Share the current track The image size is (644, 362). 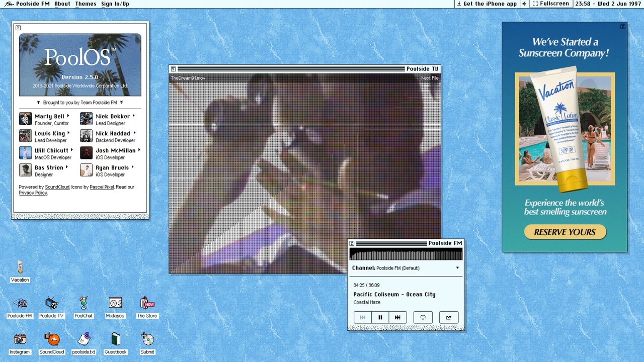(449, 317)
